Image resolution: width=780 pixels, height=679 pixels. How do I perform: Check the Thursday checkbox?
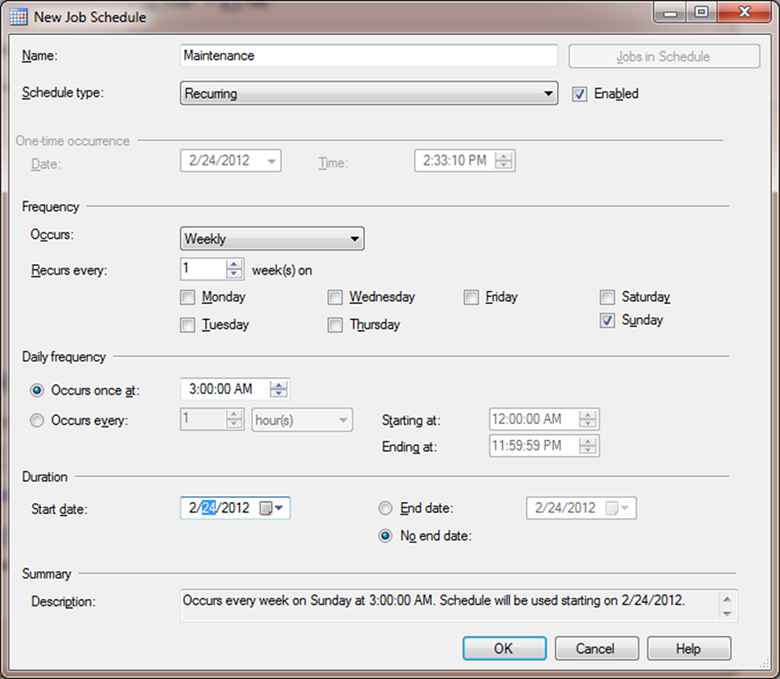pyautogui.click(x=335, y=325)
